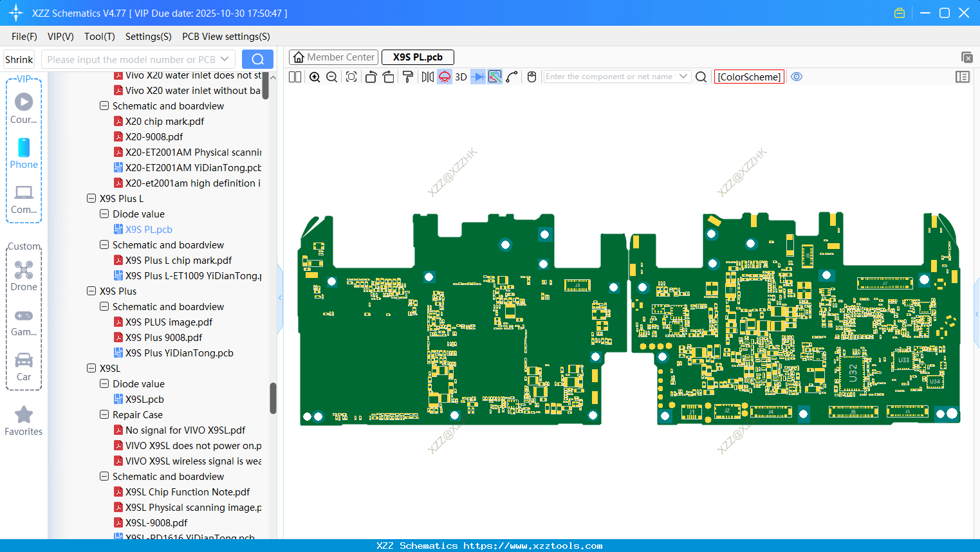Click the format painter brush icon
The image size is (980, 552).
click(x=408, y=77)
